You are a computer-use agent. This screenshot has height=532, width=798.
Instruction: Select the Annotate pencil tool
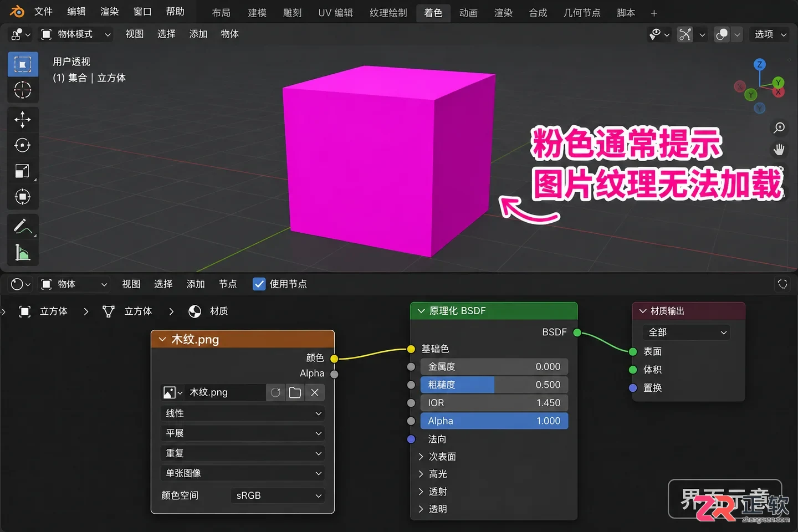pos(23,227)
